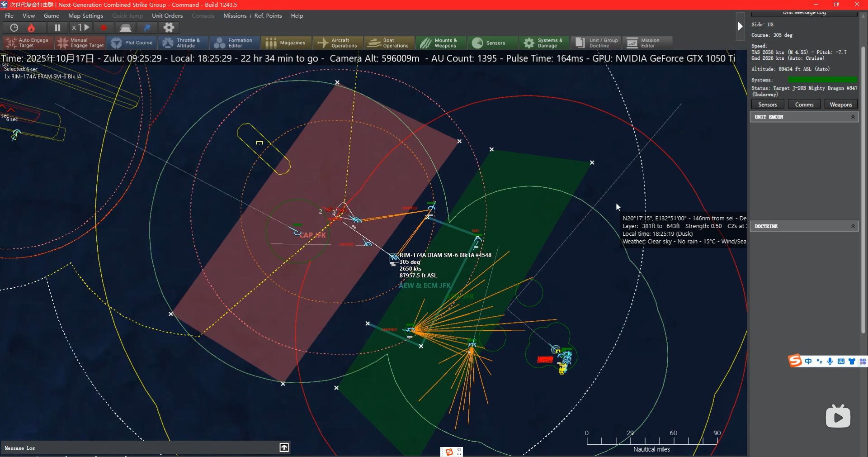Viewport: 868px width, 457px height.
Task: Open Boat Operations
Action: (x=389, y=43)
